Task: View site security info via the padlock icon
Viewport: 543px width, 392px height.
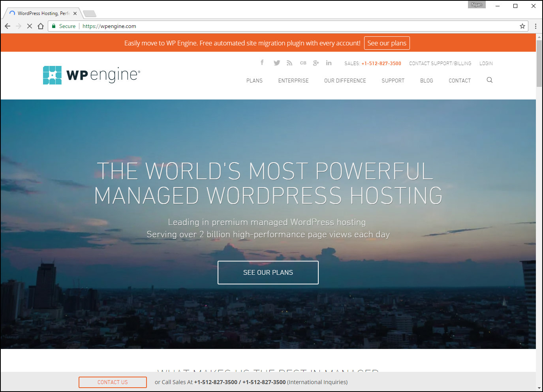Action: 54,26
